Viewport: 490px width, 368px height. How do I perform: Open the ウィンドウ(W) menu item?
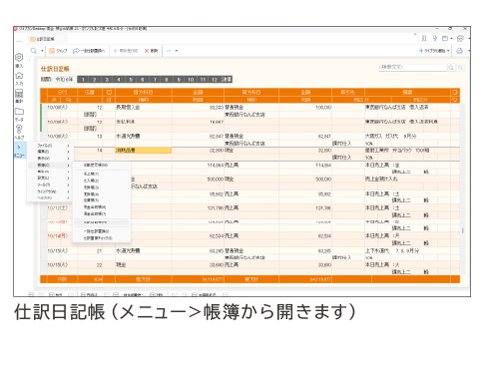(x=49, y=191)
